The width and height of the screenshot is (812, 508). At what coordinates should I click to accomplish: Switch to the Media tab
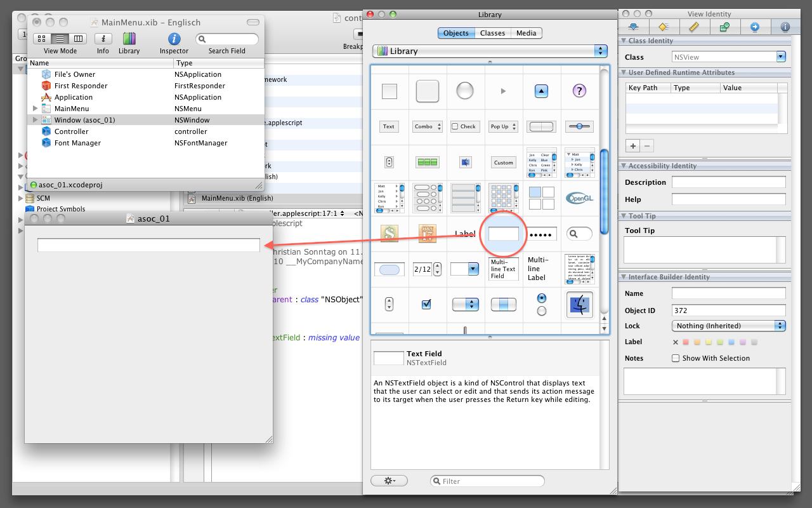(x=526, y=33)
